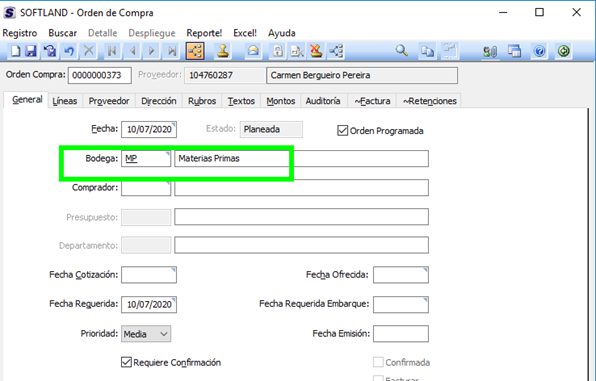The height and width of the screenshot is (381, 596).
Task: Open the Fecha Ofrecida date picker arrow
Action: point(425,270)
